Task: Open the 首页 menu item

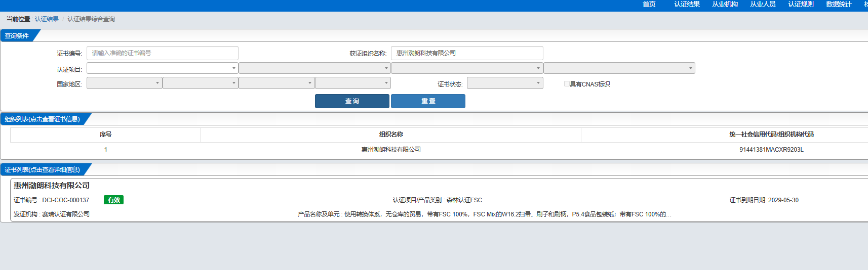Action: (649, 4)
